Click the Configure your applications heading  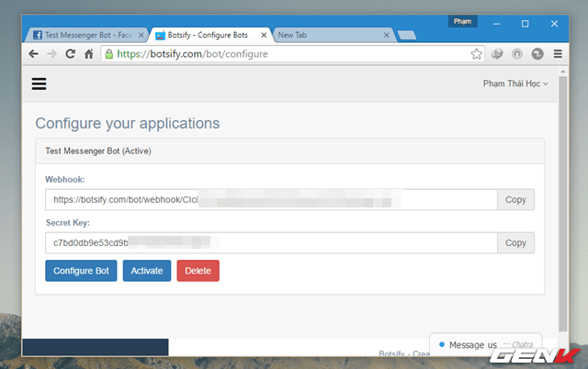pos(128,123)
